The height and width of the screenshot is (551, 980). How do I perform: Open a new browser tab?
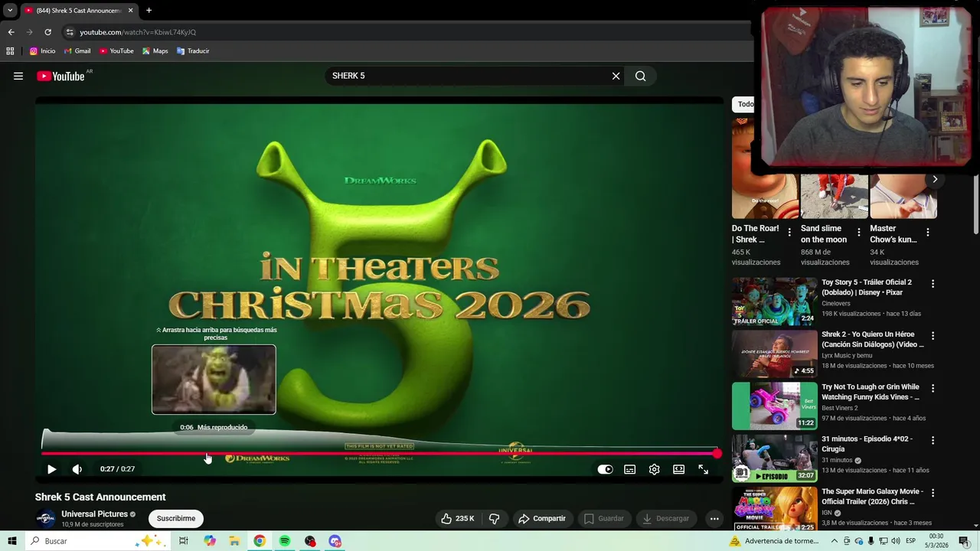tap(149, 11)
